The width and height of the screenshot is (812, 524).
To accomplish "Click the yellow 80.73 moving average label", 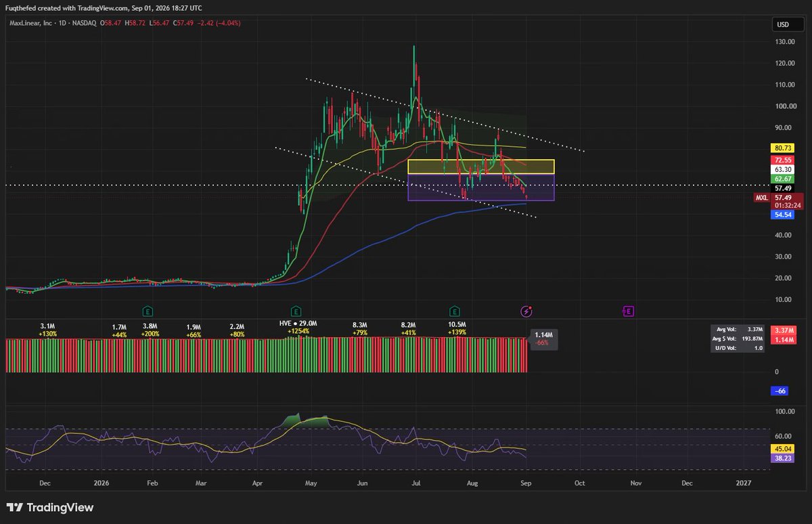I will tap(783, 147).
